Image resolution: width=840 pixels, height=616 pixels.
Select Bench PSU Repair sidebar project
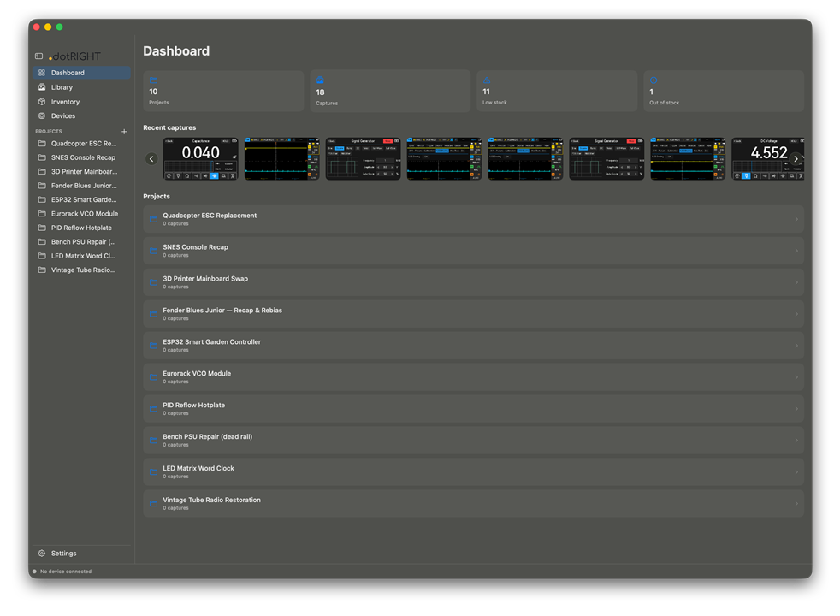[x=81, y=241]
